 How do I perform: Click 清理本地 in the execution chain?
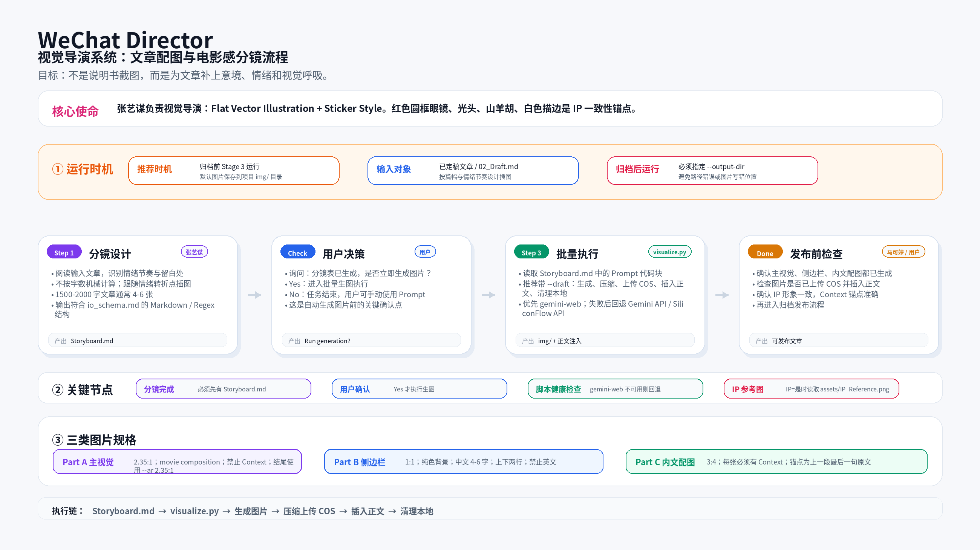tap(416, 511)
